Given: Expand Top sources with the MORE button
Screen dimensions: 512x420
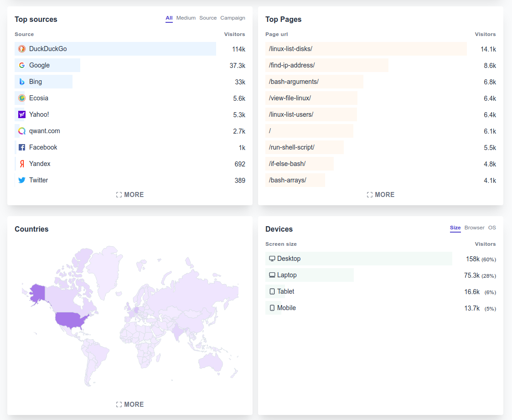Looking at the screenshot, I should [x=130, y=194].
